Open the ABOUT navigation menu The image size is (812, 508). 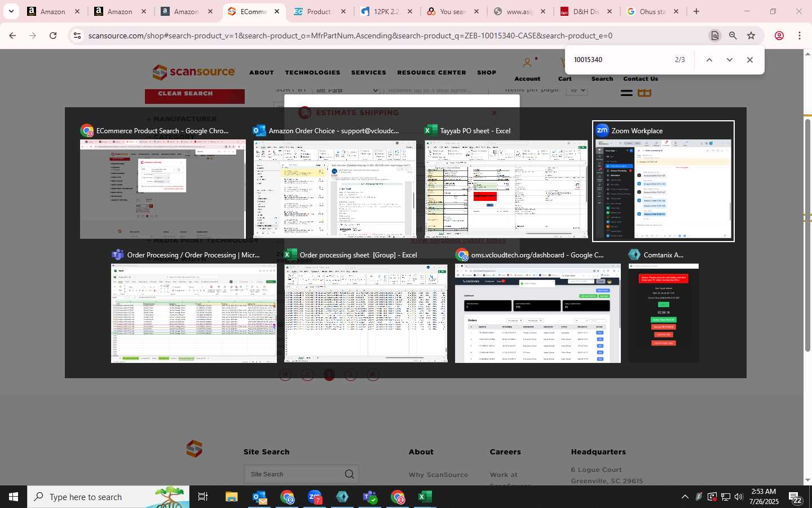(x=262, y=73)
